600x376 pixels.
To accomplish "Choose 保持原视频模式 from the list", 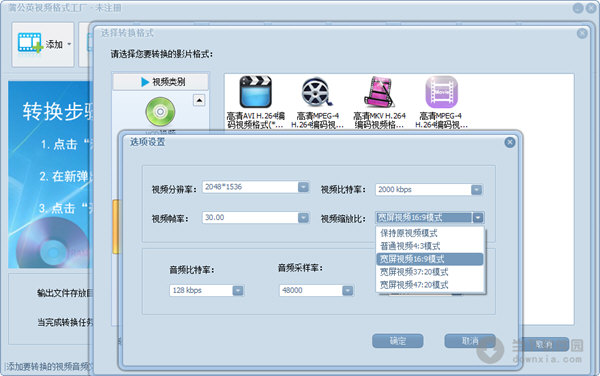I will click(429, 233).
